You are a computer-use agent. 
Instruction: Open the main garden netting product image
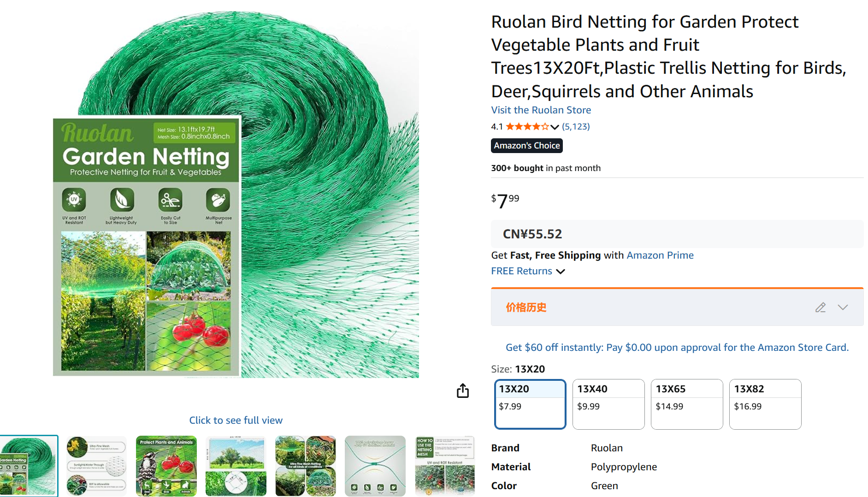(236, 194)
